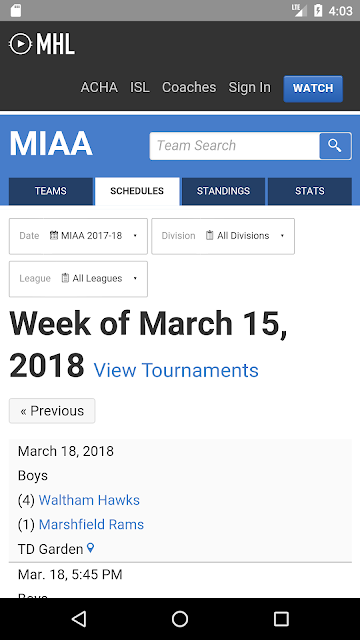Open the Date MIAA 2017-18 dropdown

pos(78,236)
